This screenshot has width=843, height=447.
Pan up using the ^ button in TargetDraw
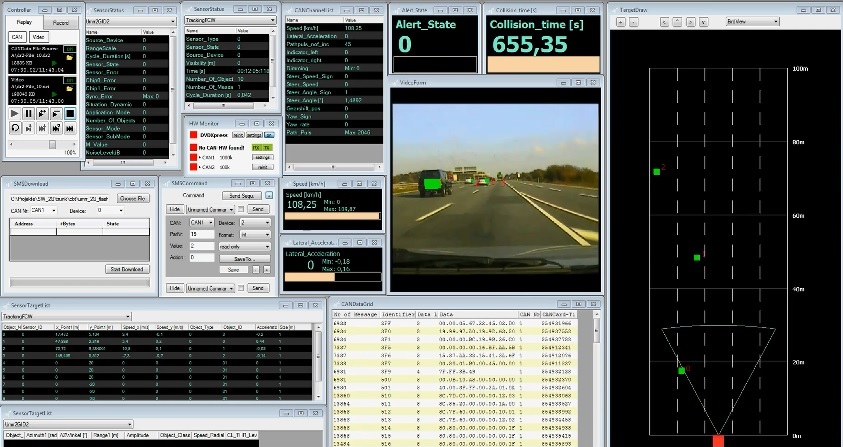coord(677,22)
